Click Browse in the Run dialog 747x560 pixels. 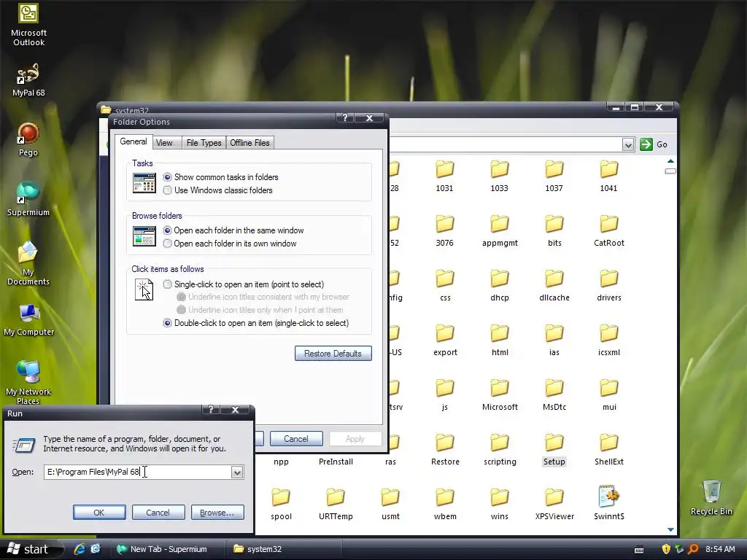pos(217,513)
